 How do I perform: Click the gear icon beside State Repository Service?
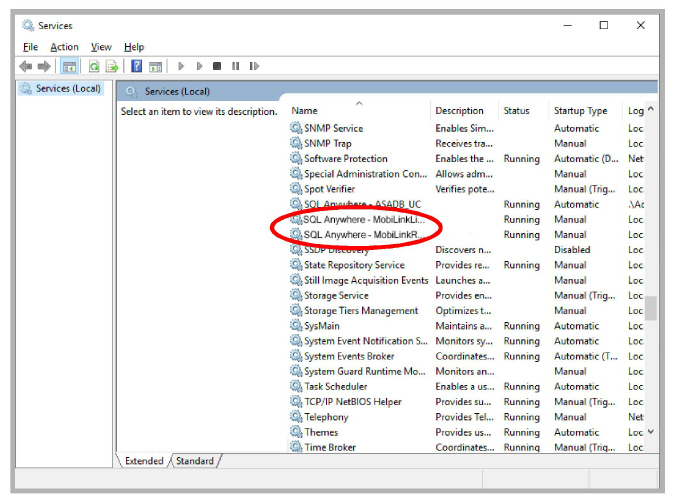tap(296, 264)
